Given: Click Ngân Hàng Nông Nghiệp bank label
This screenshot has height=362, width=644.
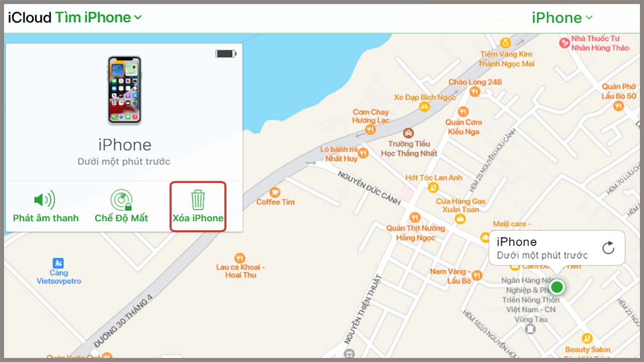Looking at the screenshot, I should coord(530,300).
